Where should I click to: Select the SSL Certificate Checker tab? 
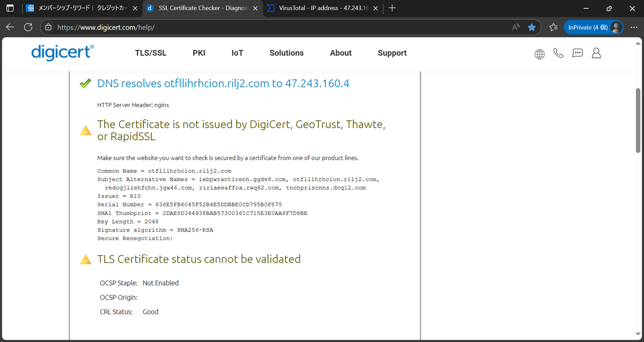click(202, 9)
